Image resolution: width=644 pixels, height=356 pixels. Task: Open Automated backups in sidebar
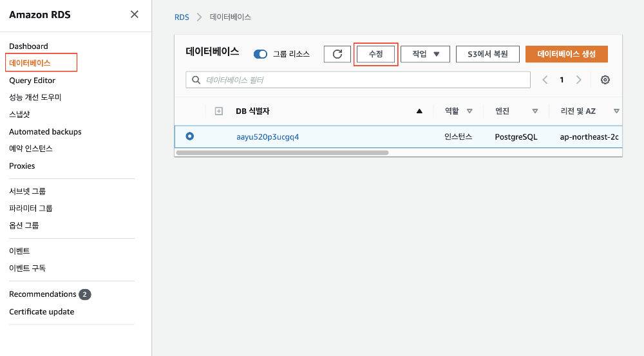point(45,132)
